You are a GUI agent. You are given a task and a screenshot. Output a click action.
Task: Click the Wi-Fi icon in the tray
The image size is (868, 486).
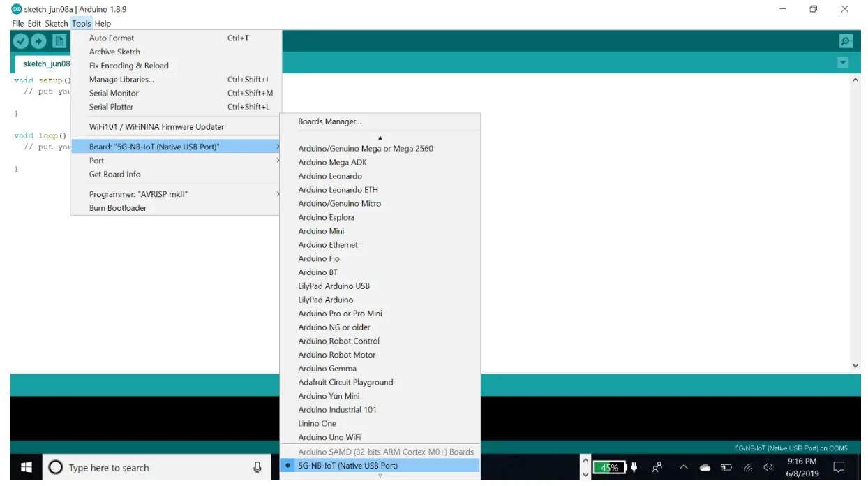[747, 466]
